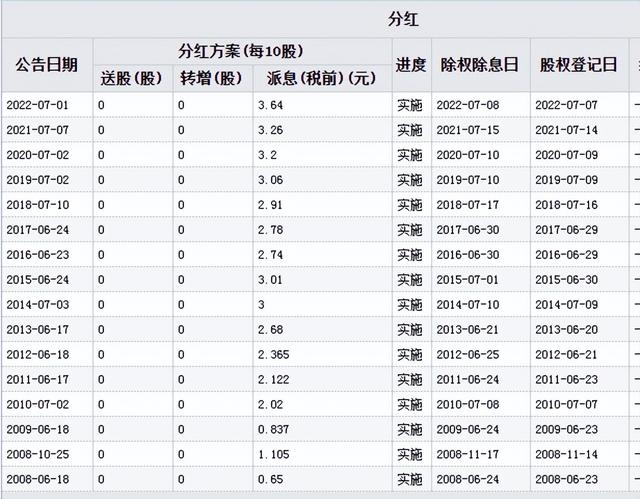Click ex-dividend date 2008-11-17
This screenshot has height=499, width=640.
click(468, 454)
